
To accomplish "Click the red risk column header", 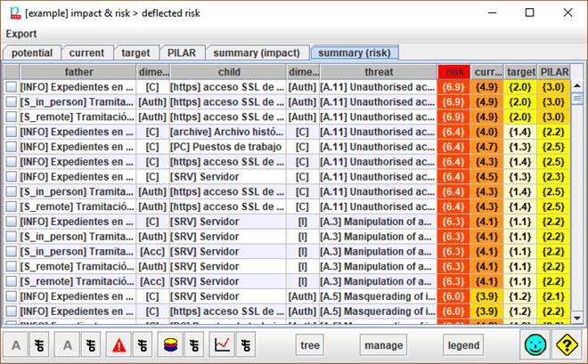I will [455, 71].
